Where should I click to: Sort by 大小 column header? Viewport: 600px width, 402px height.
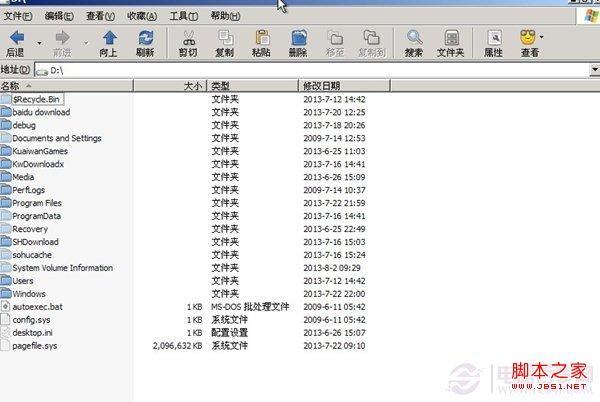[170, 86]
